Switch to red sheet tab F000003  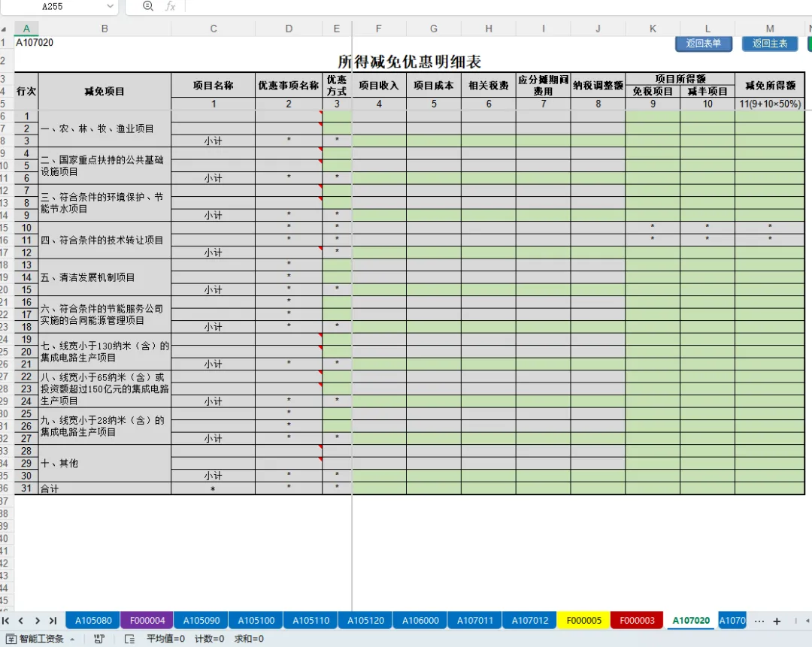coord(637,620)
